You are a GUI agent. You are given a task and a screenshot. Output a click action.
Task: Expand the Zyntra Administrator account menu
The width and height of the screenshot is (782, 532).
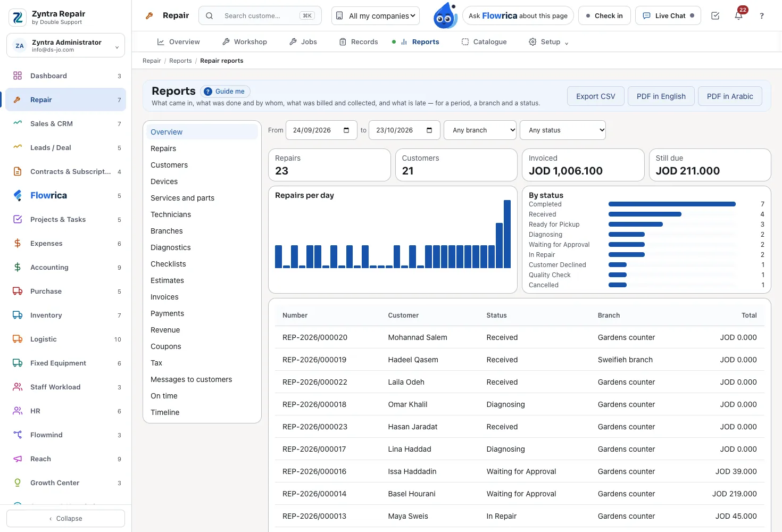65,46
